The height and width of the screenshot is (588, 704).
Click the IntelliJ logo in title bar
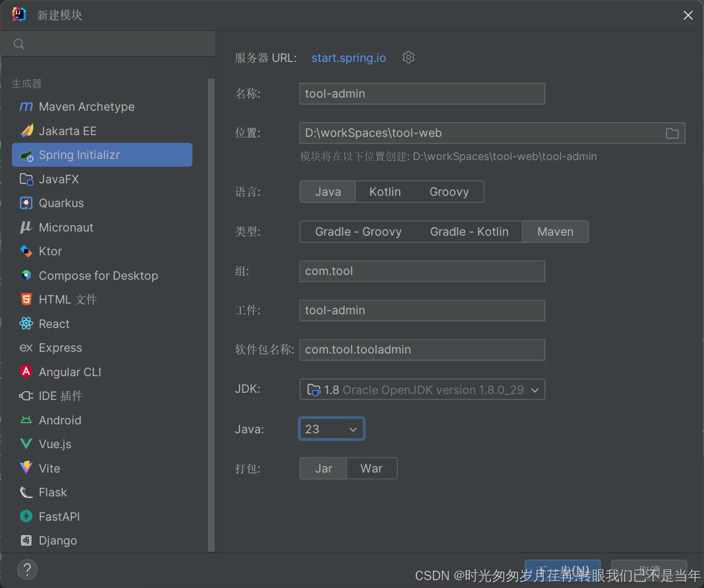pyautogui.click(x=19, y=14)
